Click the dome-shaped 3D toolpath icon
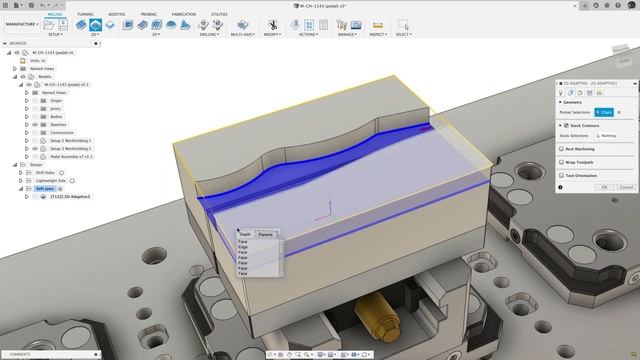 171,25
